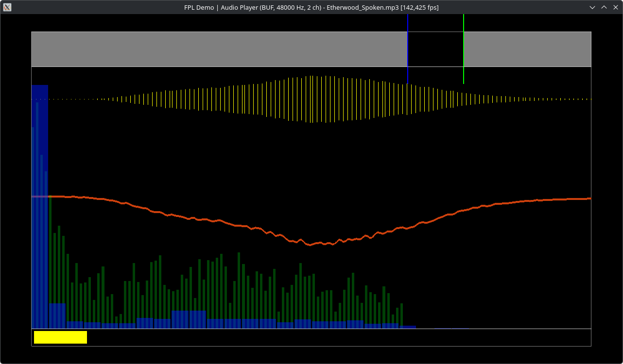This screenshot has width=623, height=364.
Task: Click the right gray audio buffer region
Action: point(528,49)
